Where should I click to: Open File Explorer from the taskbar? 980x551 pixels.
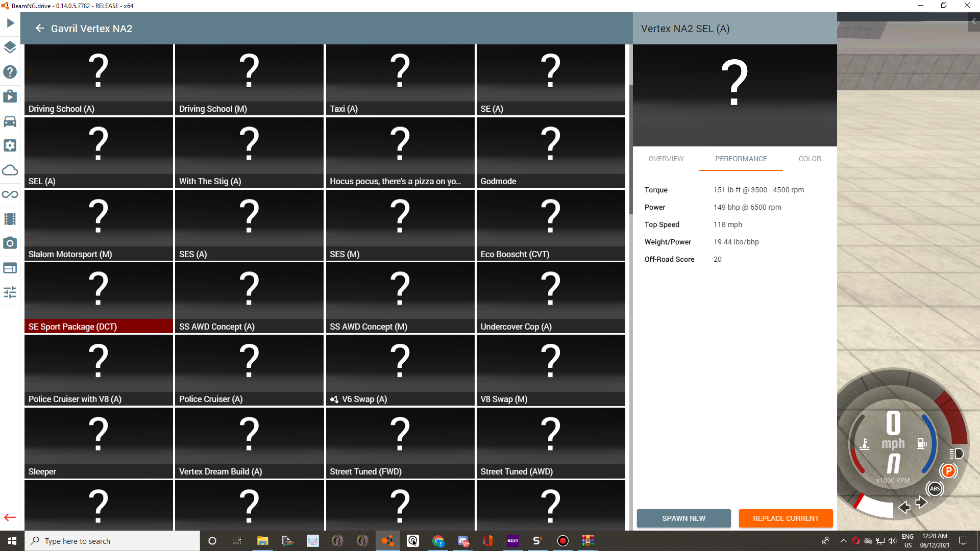262,541
